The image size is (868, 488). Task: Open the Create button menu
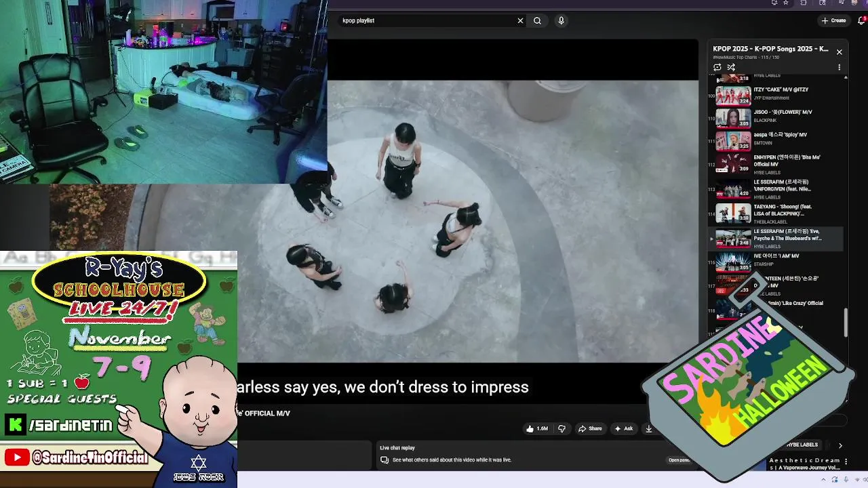(x=833, y=20)
